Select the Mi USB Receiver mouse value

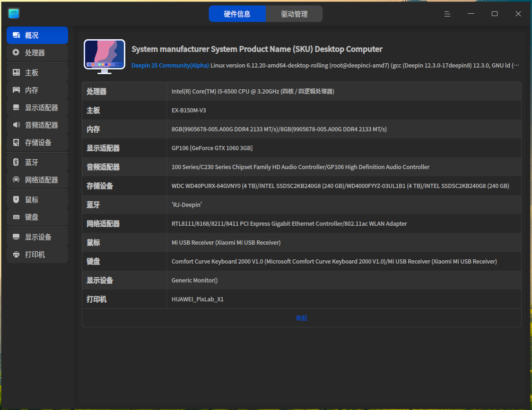point(226,243)
